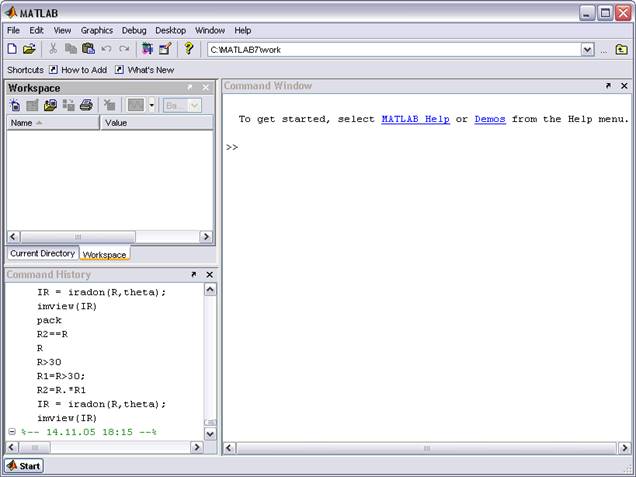
Task: Select the Workspace tab
Action: [x=104, y=255]
